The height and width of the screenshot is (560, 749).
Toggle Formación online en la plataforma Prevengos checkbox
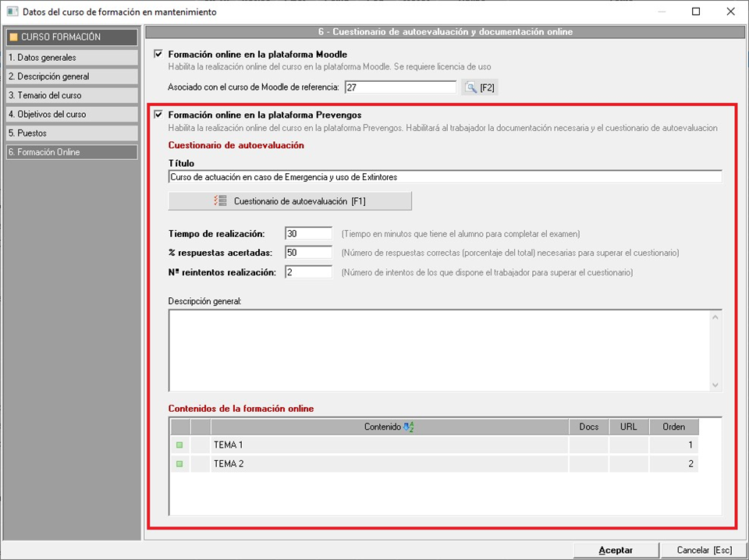159,115
